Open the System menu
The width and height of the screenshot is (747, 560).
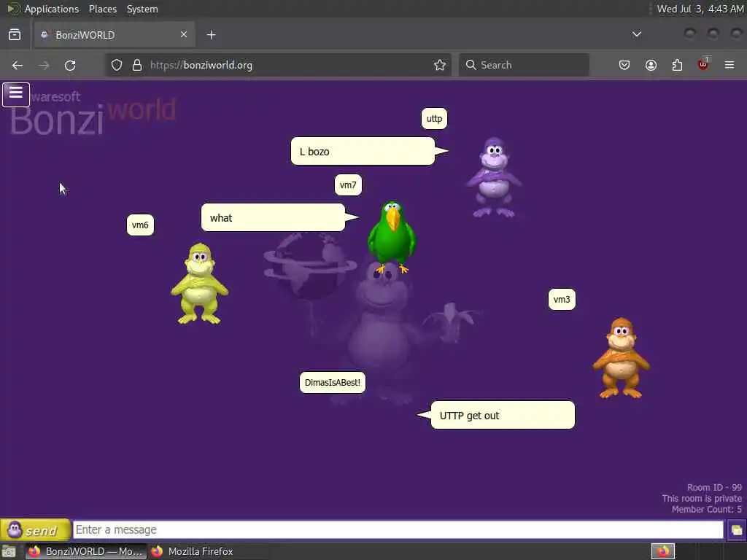pos(142,9)
